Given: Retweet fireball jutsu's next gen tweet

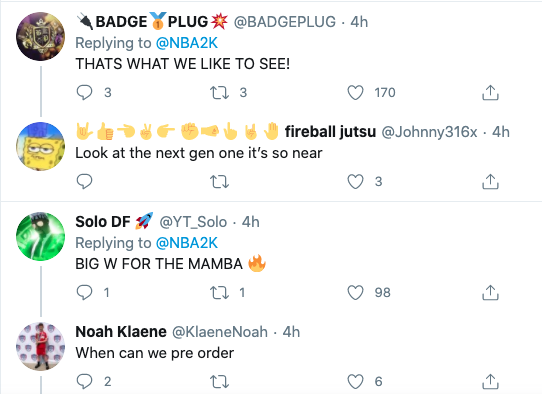Looking at the screenshot, I should click(219, 181).
